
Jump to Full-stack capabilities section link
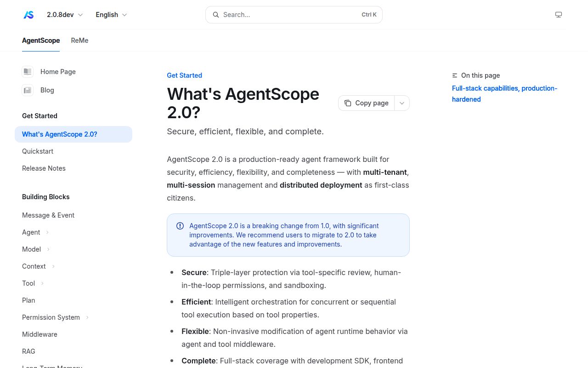504,94
